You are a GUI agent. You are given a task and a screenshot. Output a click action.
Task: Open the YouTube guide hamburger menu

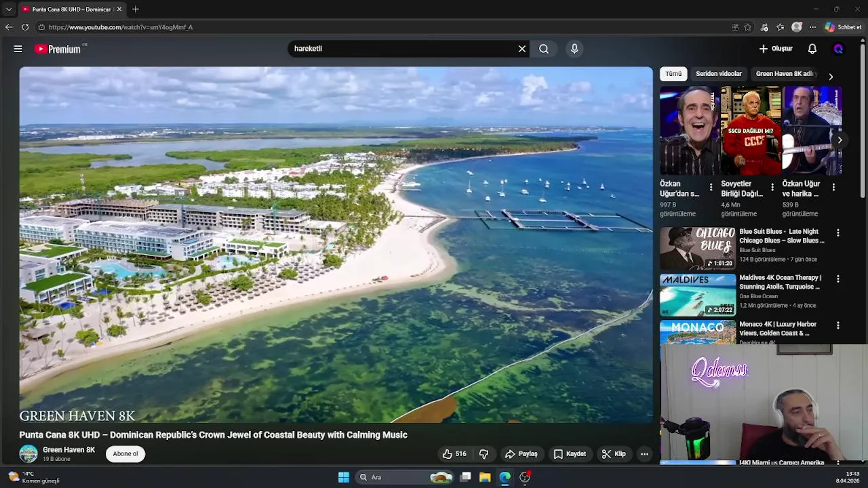(18, 49)
